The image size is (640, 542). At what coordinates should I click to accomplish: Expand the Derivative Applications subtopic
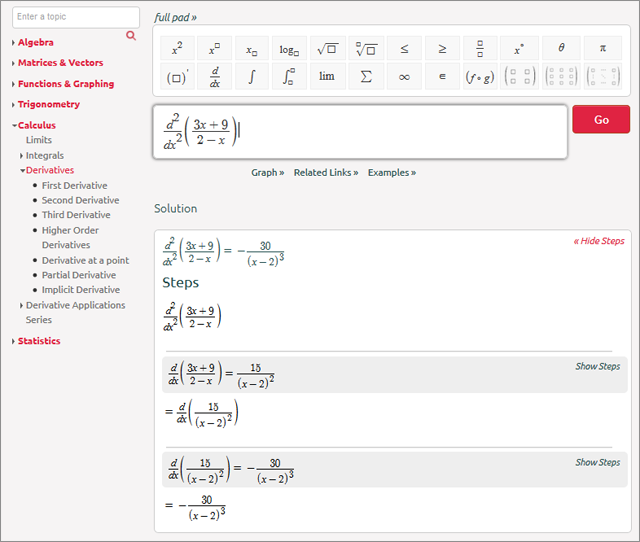tap(22, 305)
